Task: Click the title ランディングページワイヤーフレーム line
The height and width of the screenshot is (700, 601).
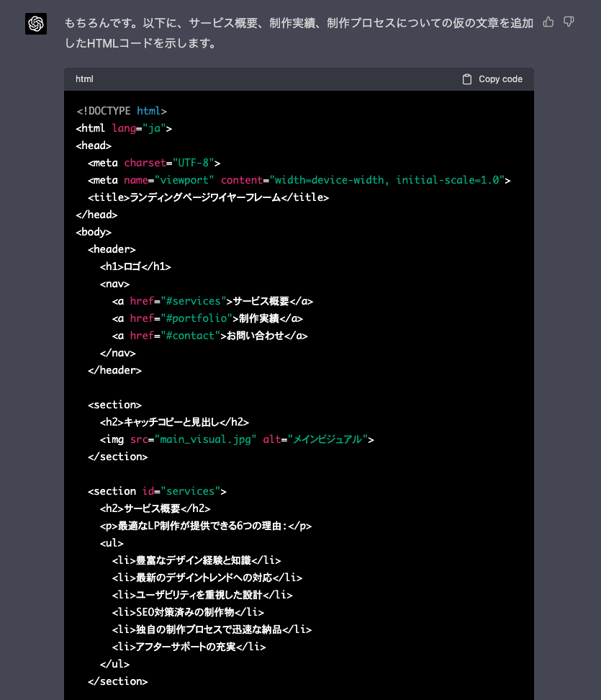Action: 208,197
